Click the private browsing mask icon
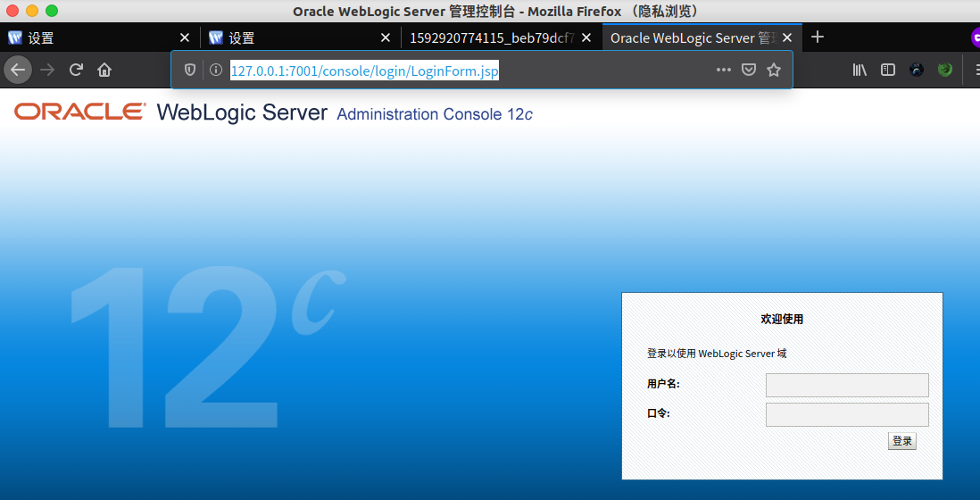This screenshot has width=980, height=500. [976, 38]
